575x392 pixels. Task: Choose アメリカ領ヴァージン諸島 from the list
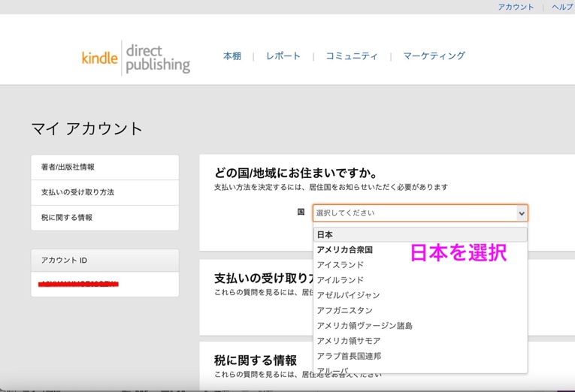365,326
